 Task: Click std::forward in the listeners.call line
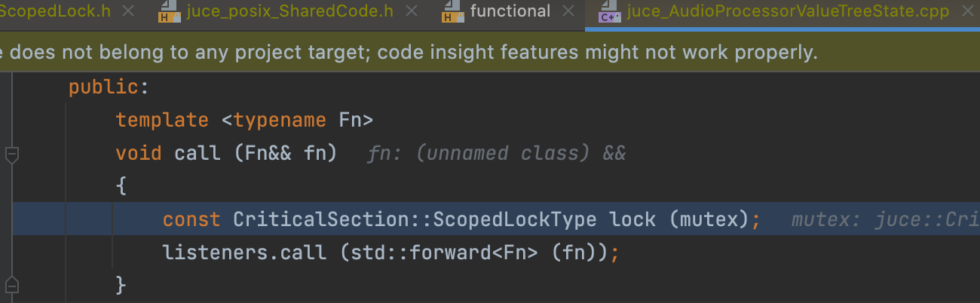click(415, 252)
